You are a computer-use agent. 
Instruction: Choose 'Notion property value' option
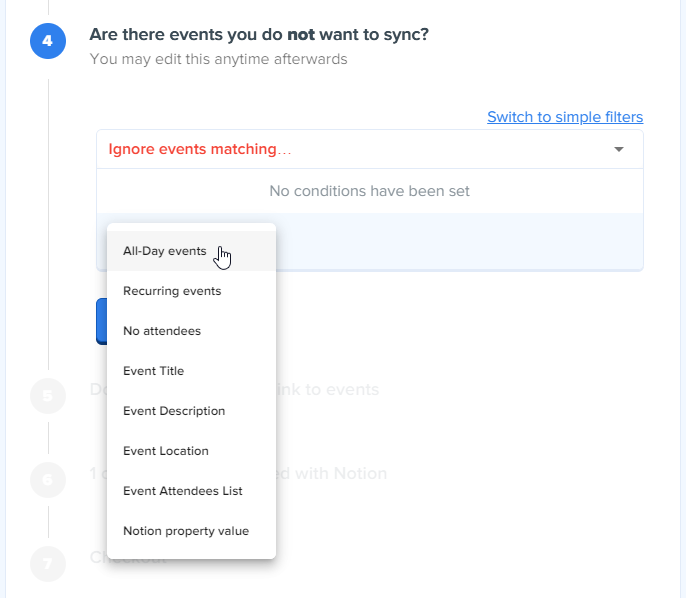coord(186,531)
